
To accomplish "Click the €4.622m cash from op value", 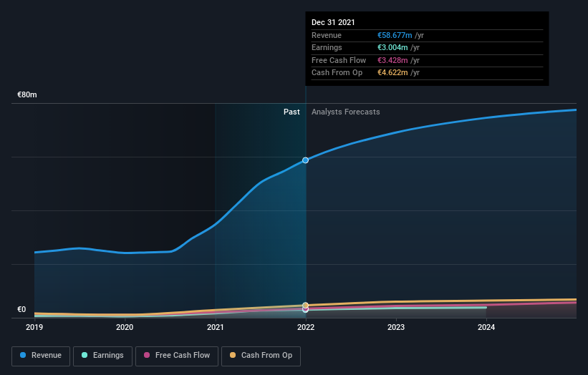I will [x=392, y=73].
